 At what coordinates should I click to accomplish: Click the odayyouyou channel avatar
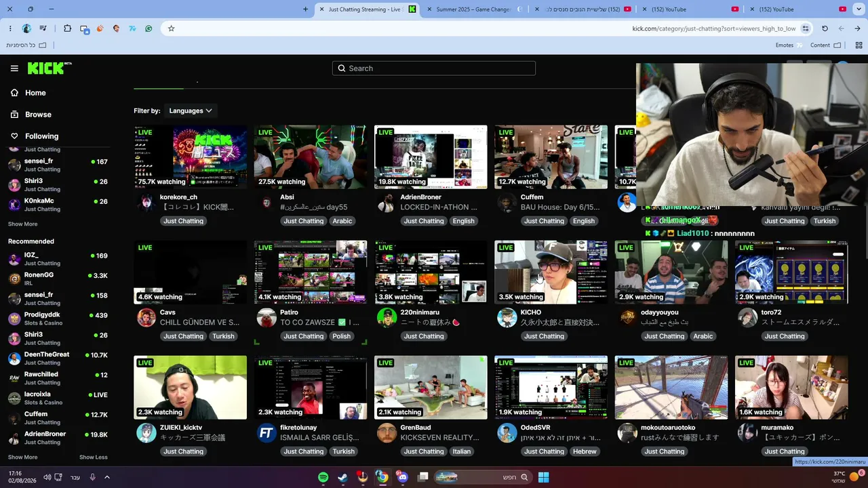point(627,317)
